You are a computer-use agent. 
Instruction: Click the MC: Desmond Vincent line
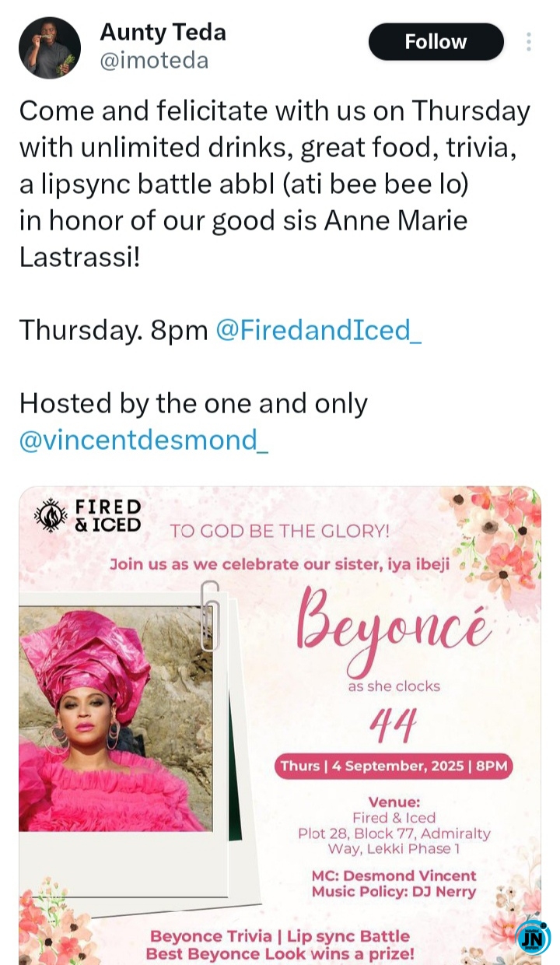pyautogui.click(x=394, y=876)
